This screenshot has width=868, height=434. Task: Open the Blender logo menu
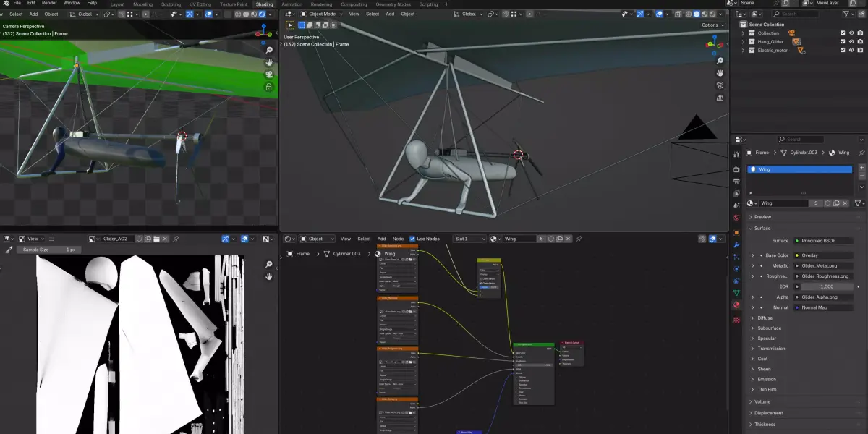pyautogui.click(x=6, y=4)
